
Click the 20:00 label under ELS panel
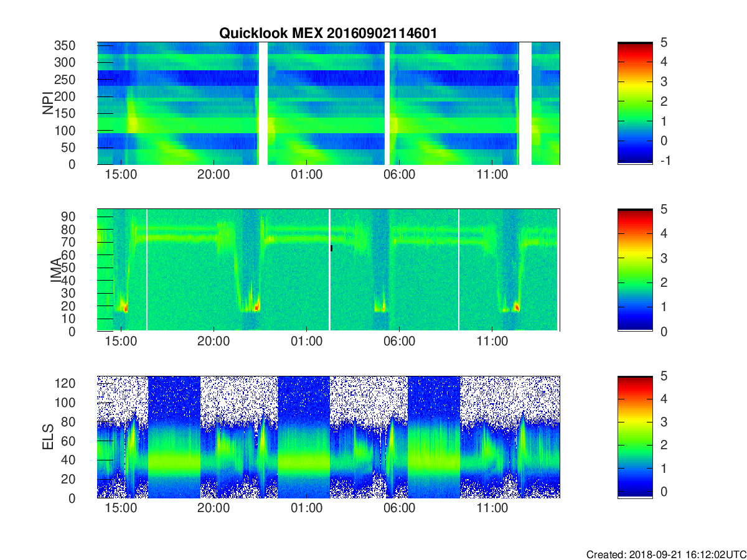coord(214,509)
